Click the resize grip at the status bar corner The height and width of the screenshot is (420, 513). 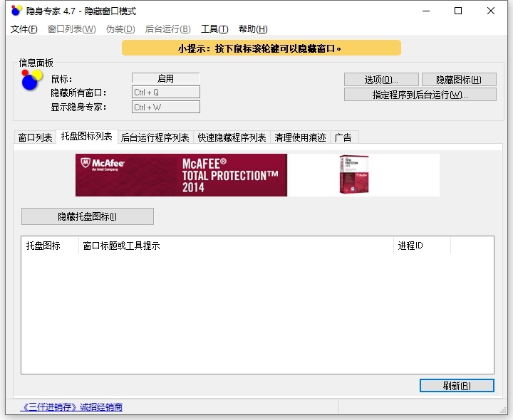(503, 410)
